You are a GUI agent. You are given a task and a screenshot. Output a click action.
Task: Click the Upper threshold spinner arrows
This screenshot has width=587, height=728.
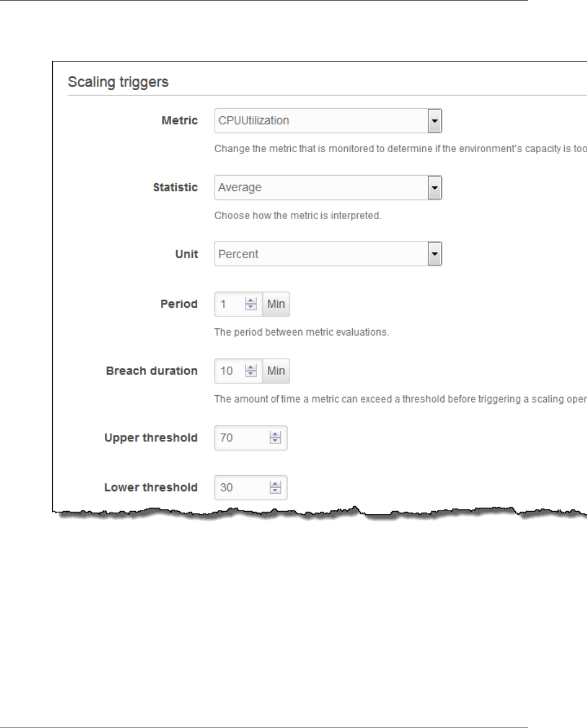click(x=276, y=438)
